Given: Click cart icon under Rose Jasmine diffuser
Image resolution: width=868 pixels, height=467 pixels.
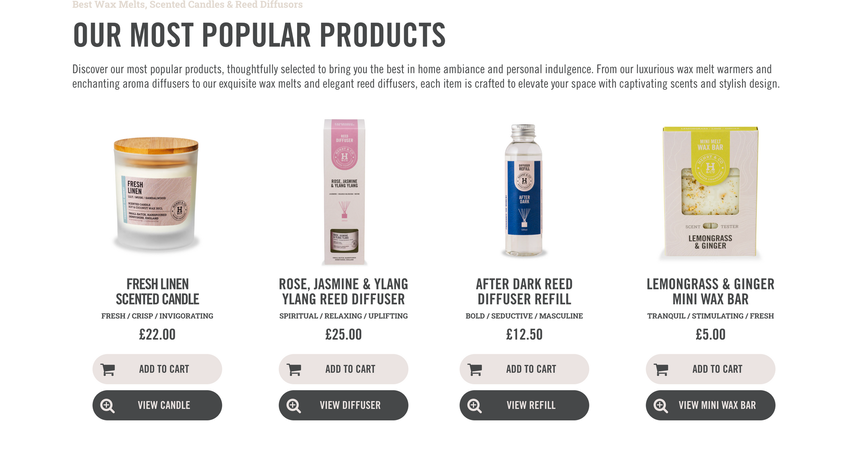Looking at the screenshot, I should 294,370.
